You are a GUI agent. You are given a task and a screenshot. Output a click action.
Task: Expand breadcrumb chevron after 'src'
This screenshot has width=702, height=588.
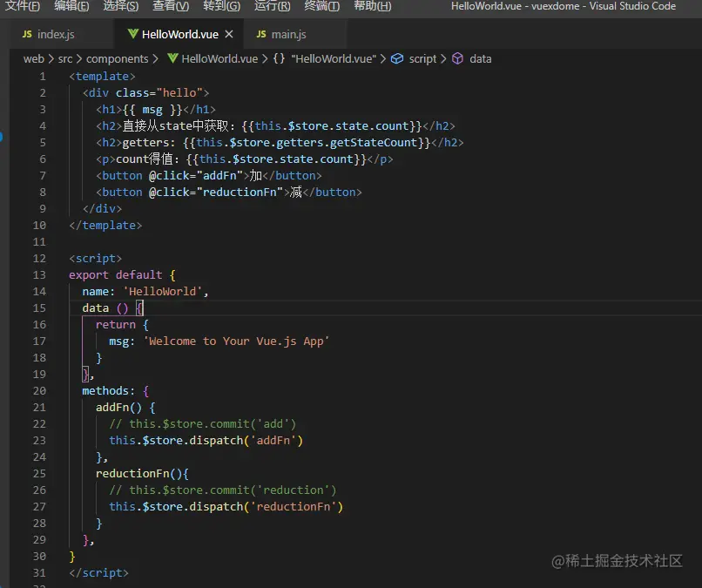pyautogui.click(x=78, y=59)
